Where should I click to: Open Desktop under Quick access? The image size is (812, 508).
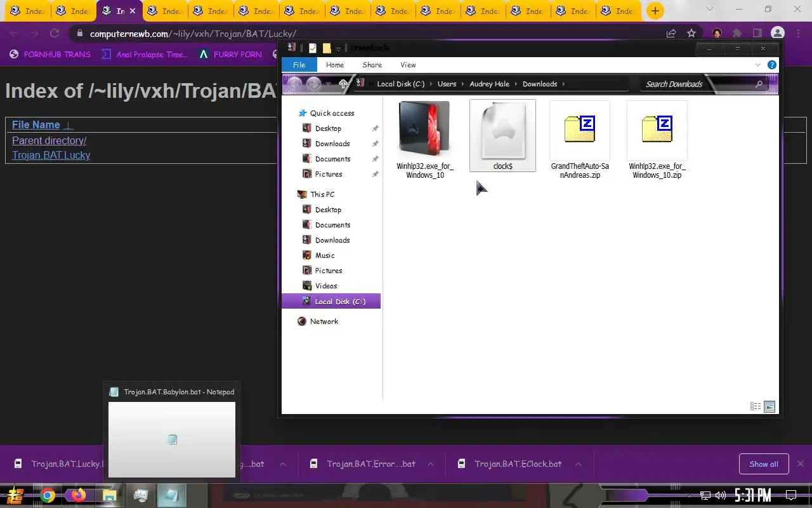click(328, 128)
